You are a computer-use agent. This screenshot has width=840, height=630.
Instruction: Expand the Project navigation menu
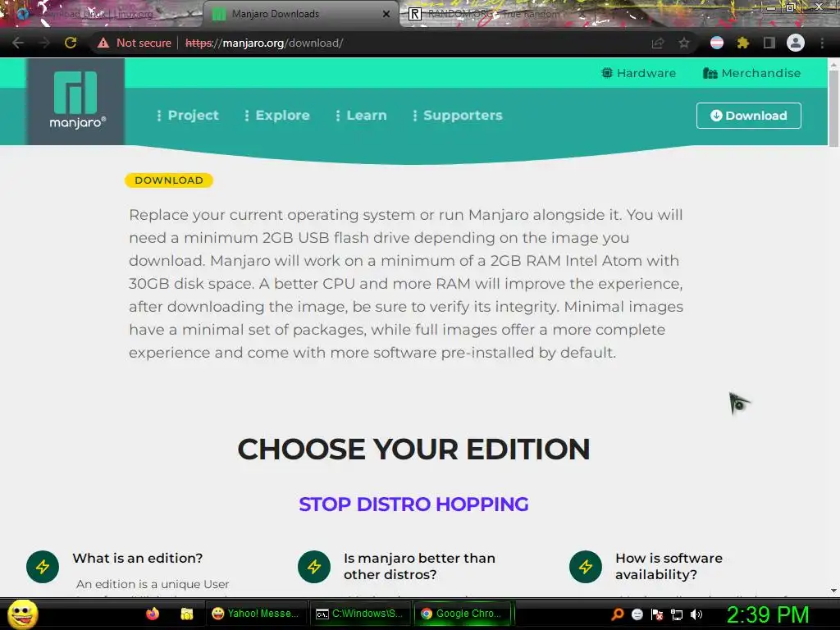point(188,115)
